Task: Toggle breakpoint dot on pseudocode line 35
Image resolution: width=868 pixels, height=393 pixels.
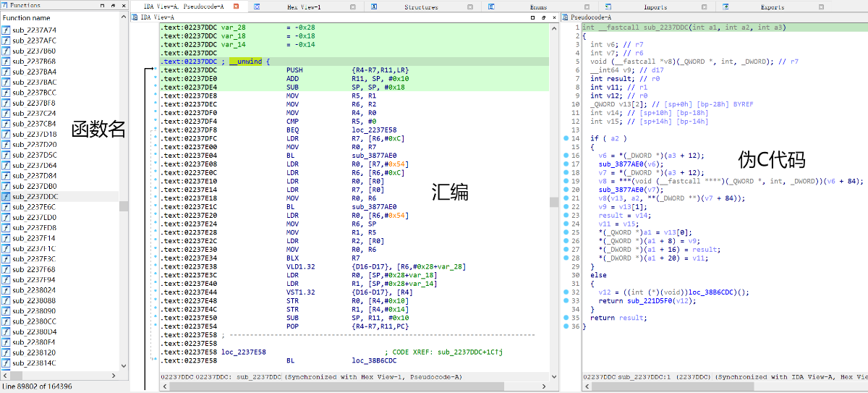Action: [x=566, y=318]
